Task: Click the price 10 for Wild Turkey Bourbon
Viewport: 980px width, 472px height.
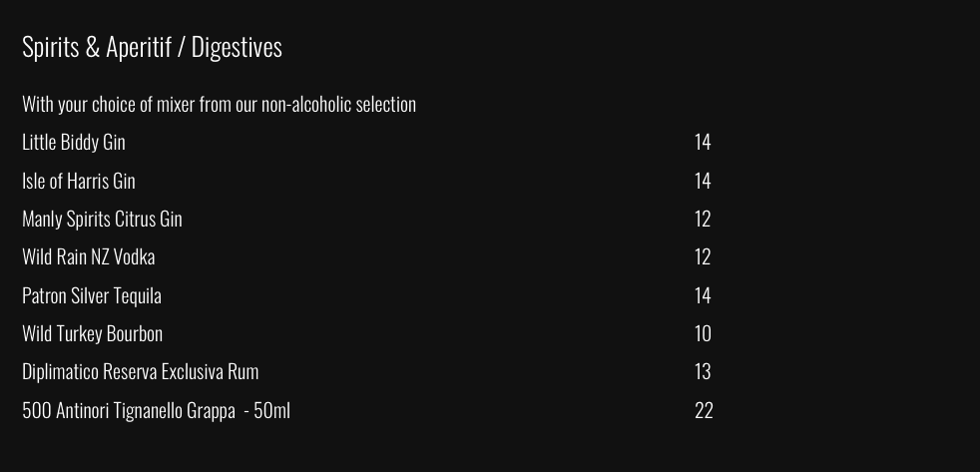Action: pyautogui.click(x=703, y=333)
